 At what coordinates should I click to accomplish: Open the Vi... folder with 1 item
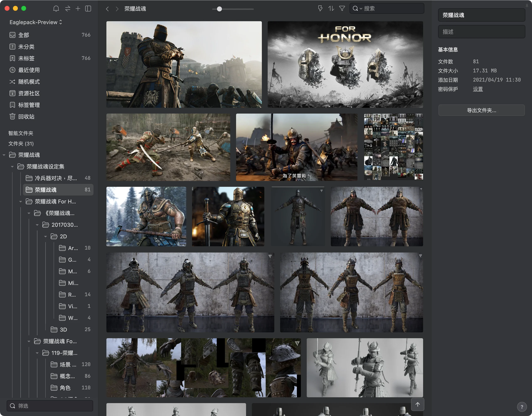pyautogui.click(x=75, y=306)
